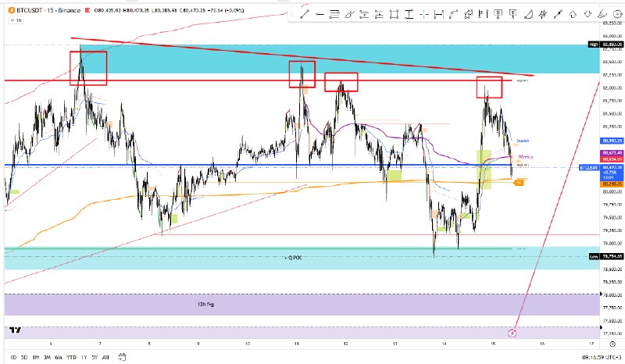Select the eraser tool in toolbar
The image size is (625, 364).
click(602, 15)
